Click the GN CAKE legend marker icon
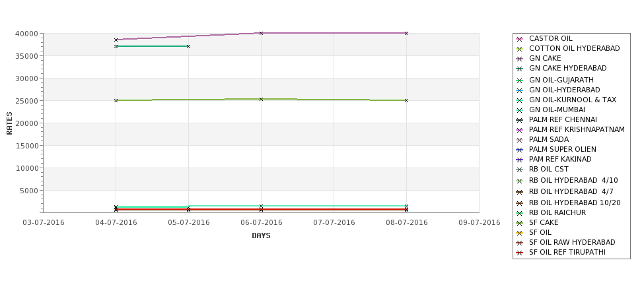Viewport: 644px width, 283px height. pyautogui.click(x=519, y=59)
